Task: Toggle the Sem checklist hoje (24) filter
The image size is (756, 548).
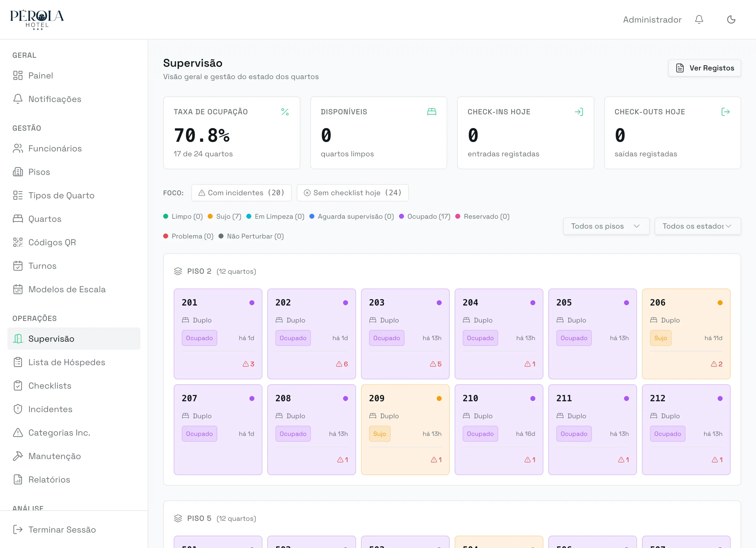Action: [x=353, y=193]
